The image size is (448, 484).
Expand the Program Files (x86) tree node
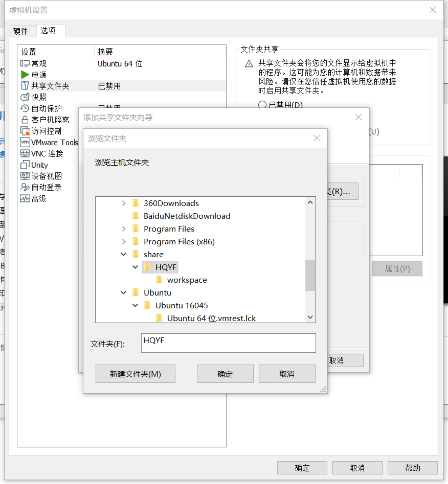coord(124,241)
